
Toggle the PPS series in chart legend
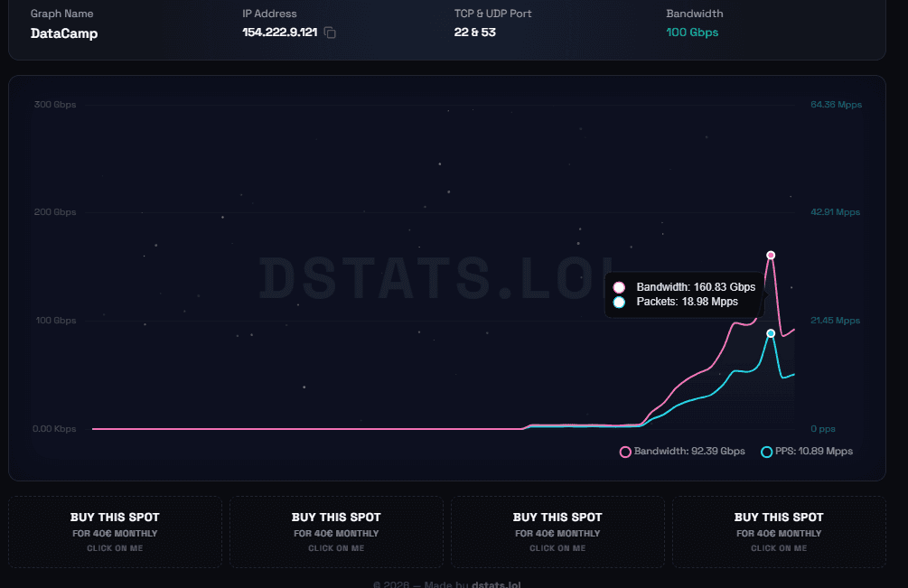pyautogui.click(x=807, y=452)
